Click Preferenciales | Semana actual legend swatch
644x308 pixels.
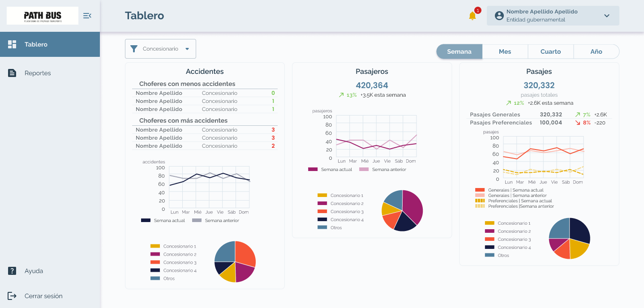pos(480,201)
